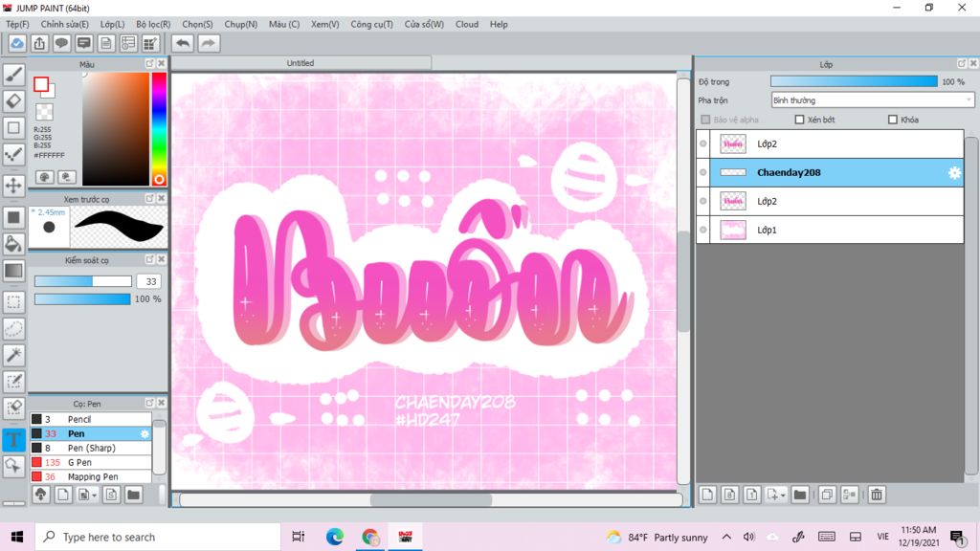Select the Mapping Pen brush
Viewport: 980px width, 551px height.
click(x=91, y=476)
